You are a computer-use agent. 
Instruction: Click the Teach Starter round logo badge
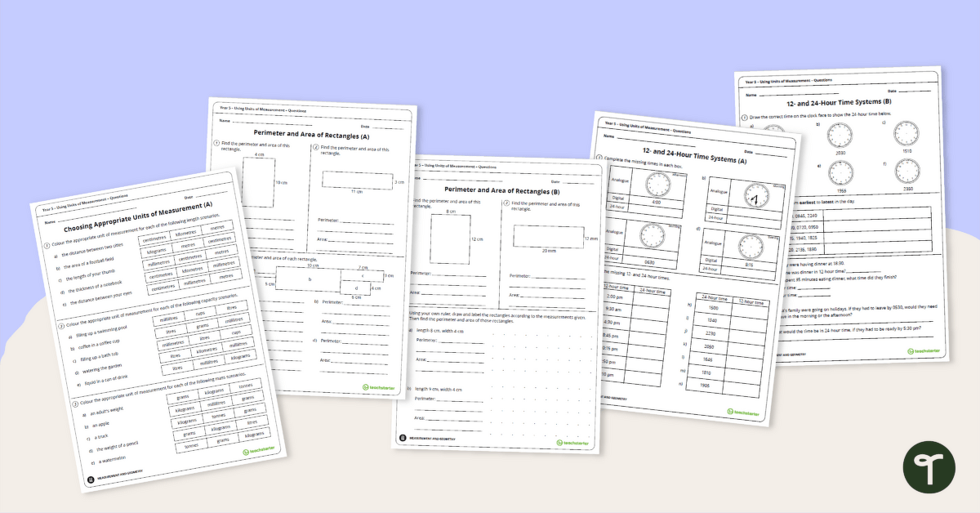[929, 469]
